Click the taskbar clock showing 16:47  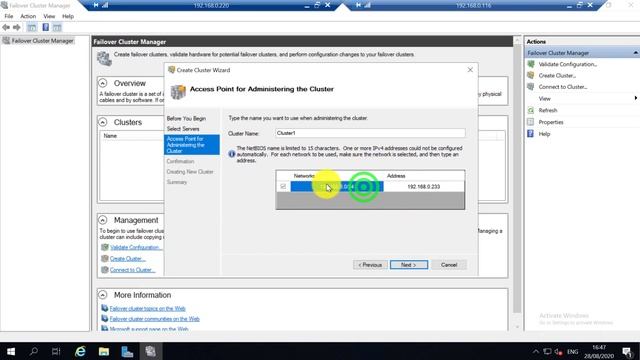599,351
